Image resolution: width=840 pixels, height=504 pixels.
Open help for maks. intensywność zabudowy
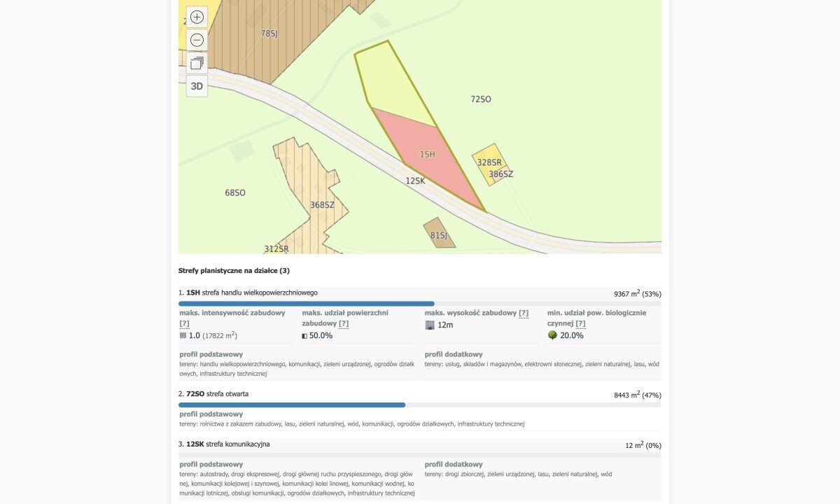pos(184,324)
